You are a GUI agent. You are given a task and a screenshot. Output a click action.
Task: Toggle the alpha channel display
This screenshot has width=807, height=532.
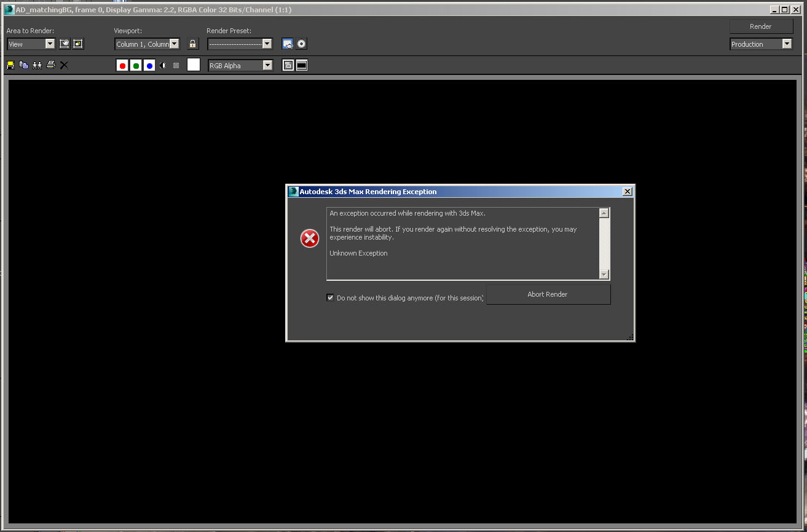(x=163, y=65)
